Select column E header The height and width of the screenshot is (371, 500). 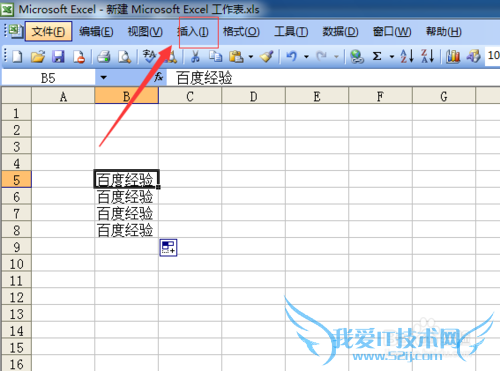coord(317,96)
